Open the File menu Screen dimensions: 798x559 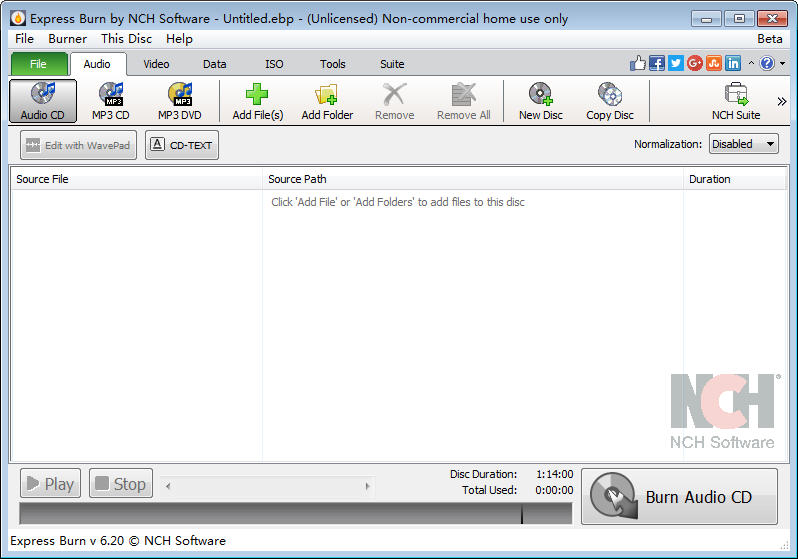[x=24, y=39]
